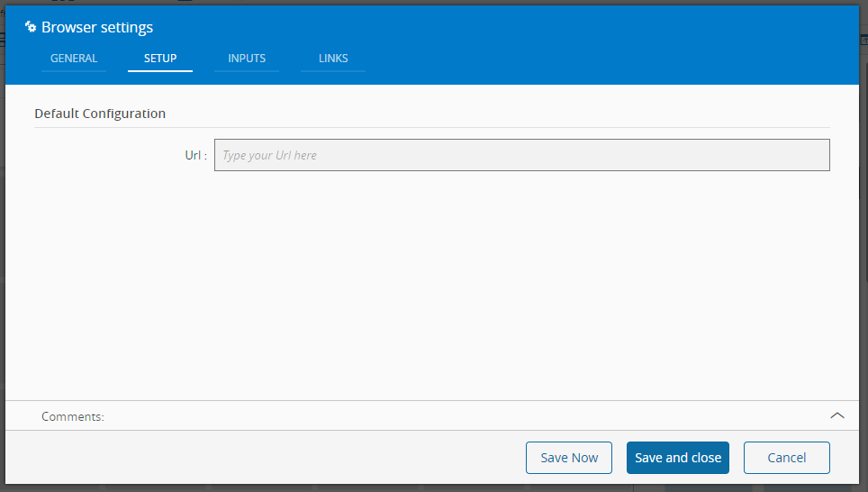Click the Save Now button
The height and width of the screenshot is (492, 868).
(568, 458)
